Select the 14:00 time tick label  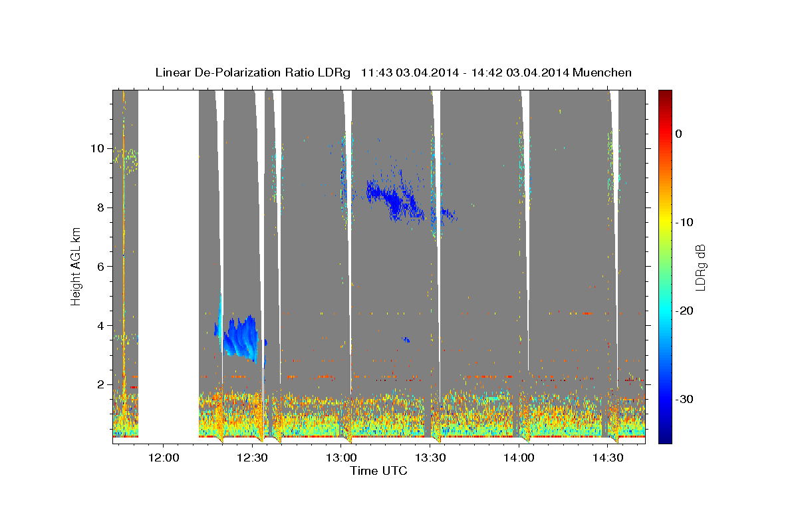519,458
